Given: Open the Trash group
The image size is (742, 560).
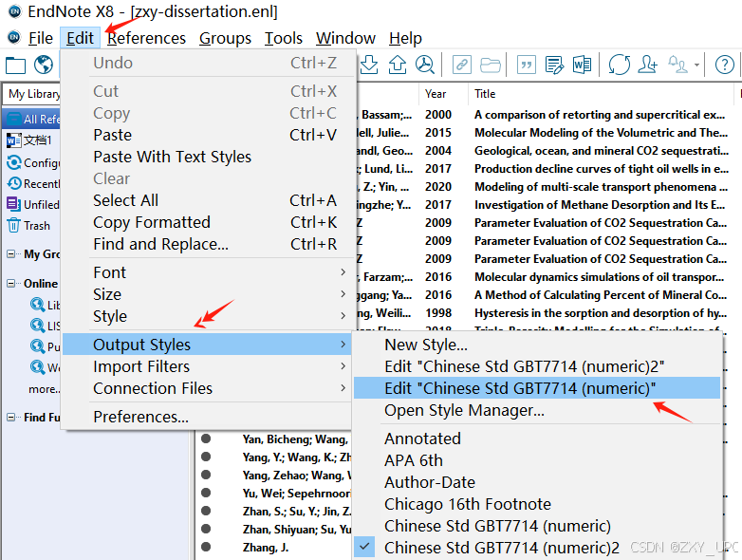Looking at the screenshot, I should 28,226.
